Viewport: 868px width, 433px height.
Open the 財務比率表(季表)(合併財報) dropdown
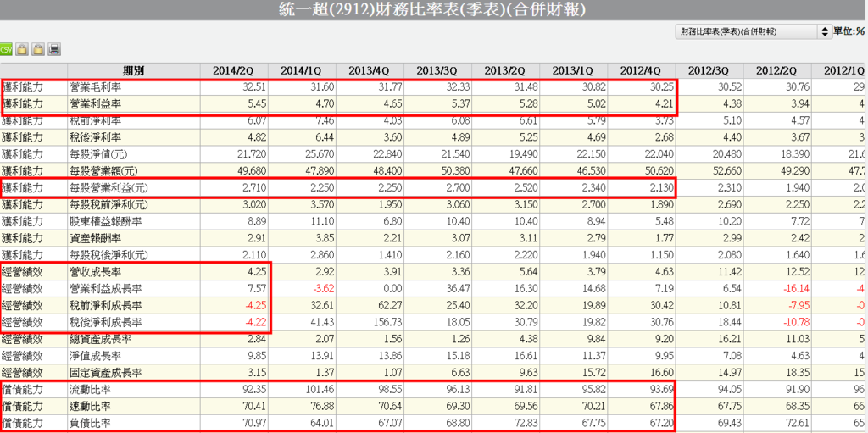(754, 31)
